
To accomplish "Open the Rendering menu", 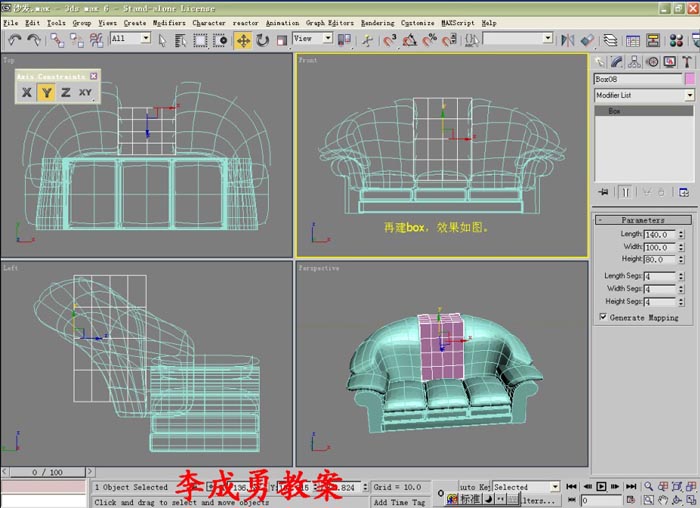I will [377, 23].
